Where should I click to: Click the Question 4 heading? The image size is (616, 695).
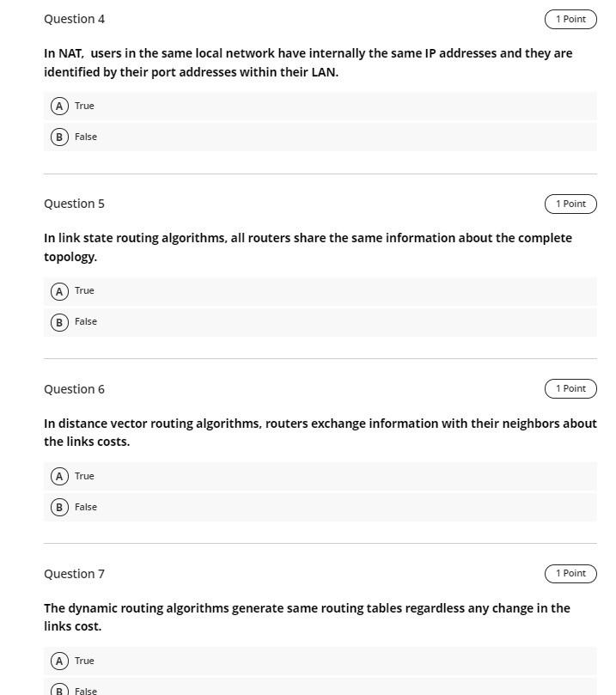point(74,18)
